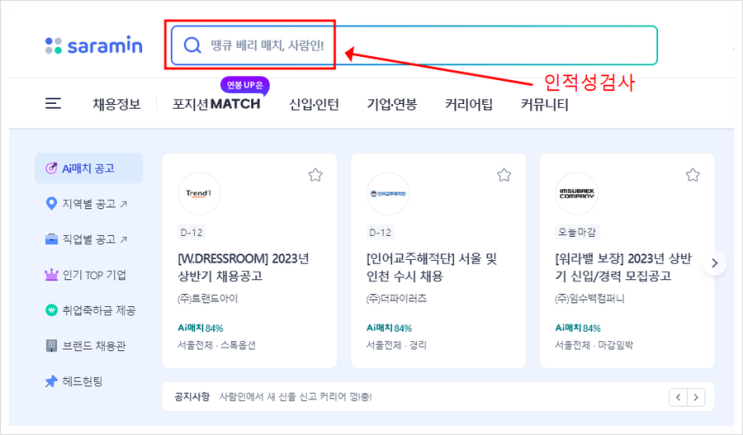743x435 pixels.
Task: Go to previous notice arrow
Action: click(x=678, y=397)
